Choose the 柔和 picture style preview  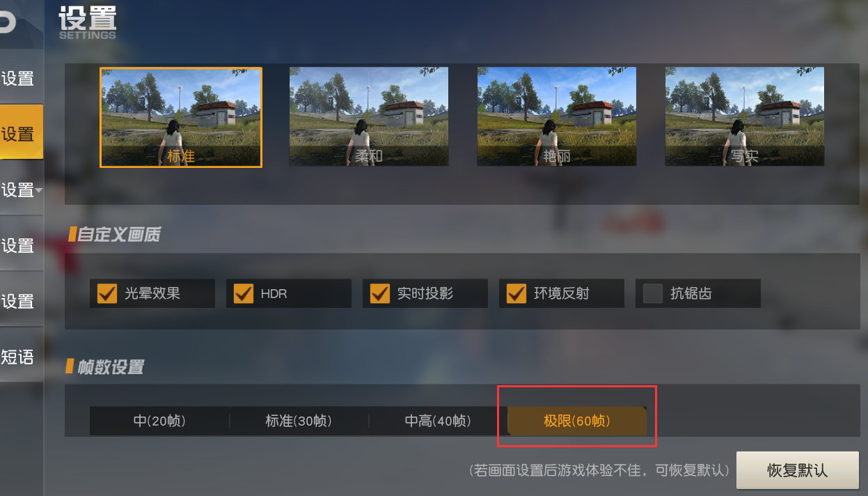click(x=369, y=116)
